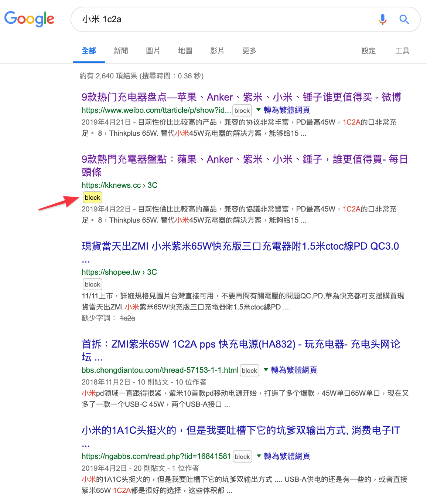Click the bbs.chongdiantou.com thread URL text

(160, 370)
